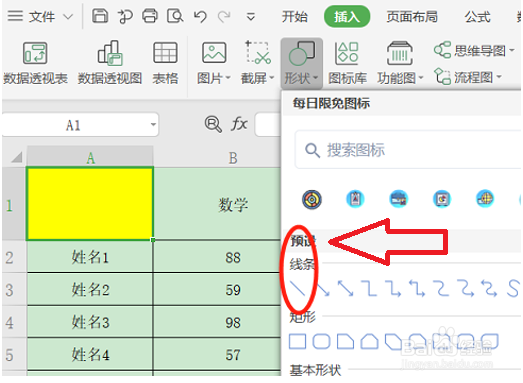Choose the double-arrow line shape
This screenshot has height=383, width=523.
346,288
